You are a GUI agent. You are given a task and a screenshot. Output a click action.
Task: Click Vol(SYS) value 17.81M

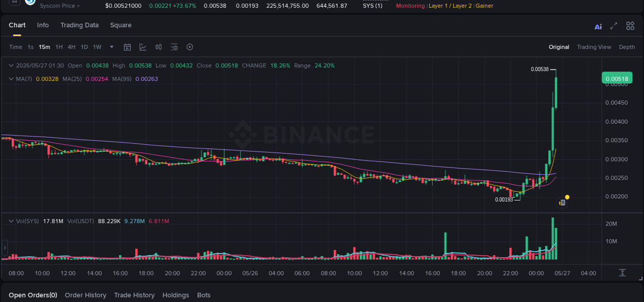coord(53,221)
